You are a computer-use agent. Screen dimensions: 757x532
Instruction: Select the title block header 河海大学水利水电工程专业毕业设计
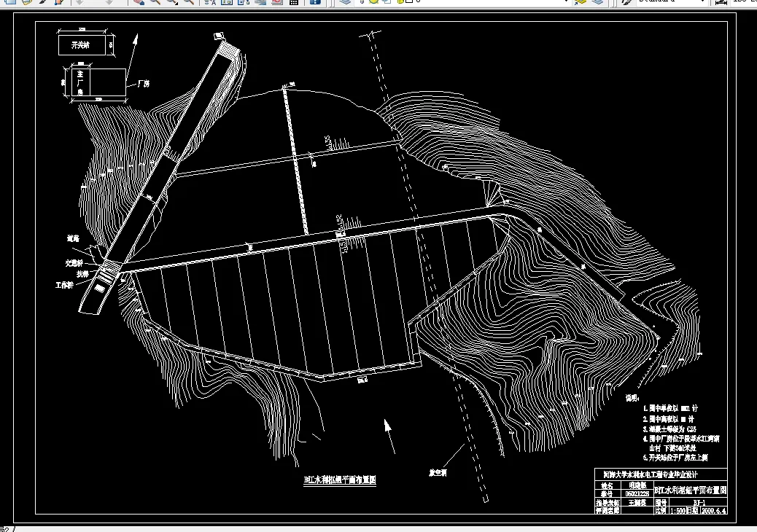[651, 474]
